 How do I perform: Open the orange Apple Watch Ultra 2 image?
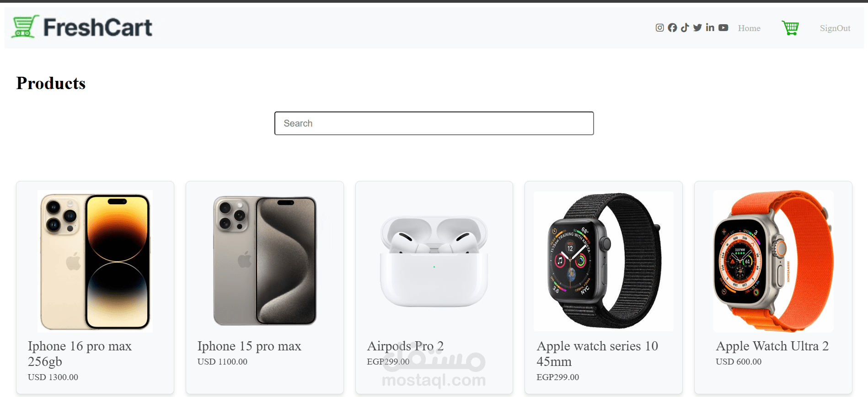click(x=773, y=261)
